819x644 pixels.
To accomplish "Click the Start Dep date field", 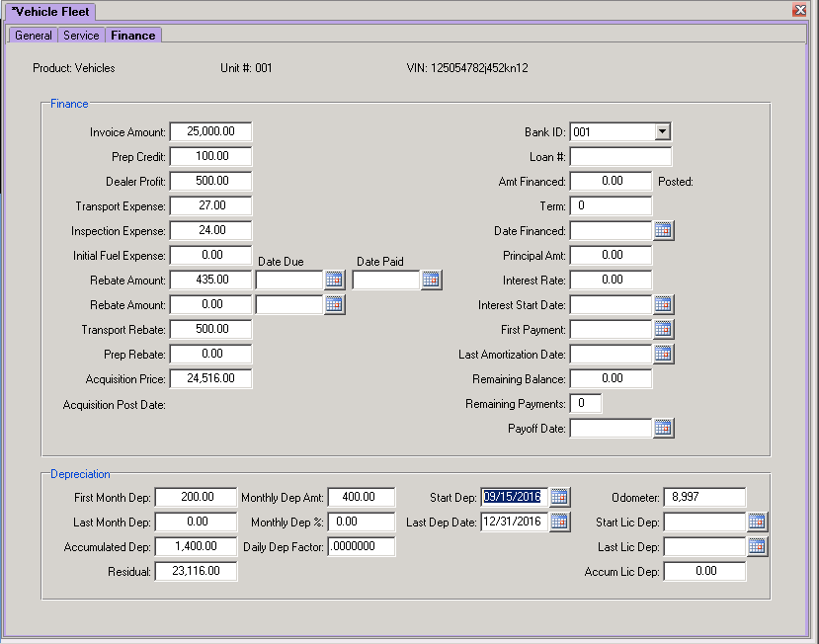I will [515, 497].
